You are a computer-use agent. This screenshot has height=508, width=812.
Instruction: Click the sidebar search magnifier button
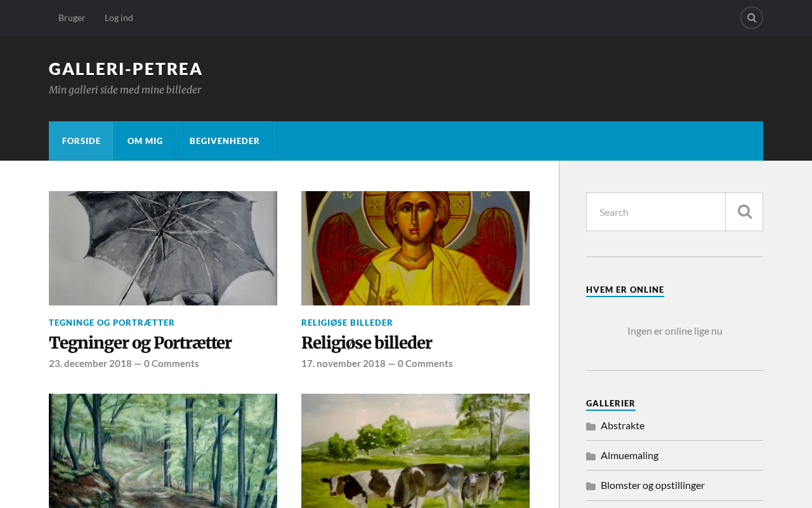pyautogui.click(x=744, y=212)
